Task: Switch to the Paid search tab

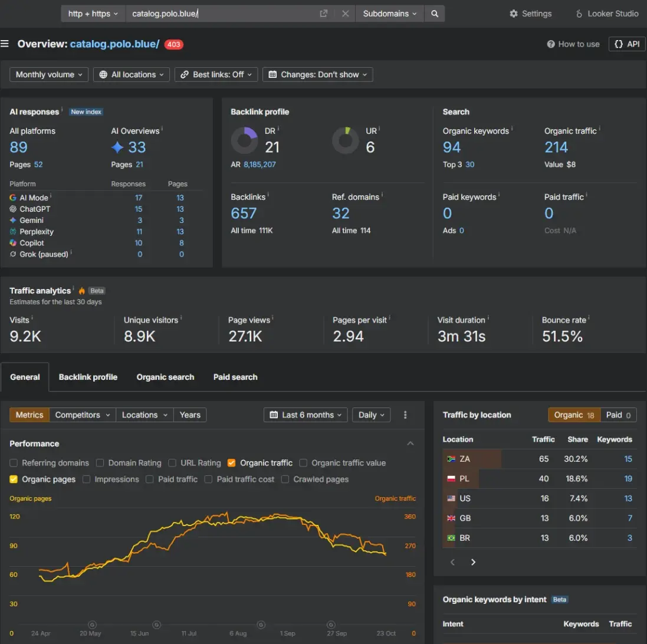Action: (x=235, y=377)
